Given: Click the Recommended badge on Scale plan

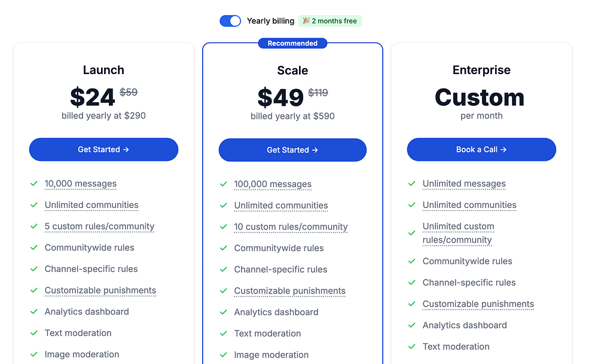Looking at the screenshot, I should pos(292,43).
